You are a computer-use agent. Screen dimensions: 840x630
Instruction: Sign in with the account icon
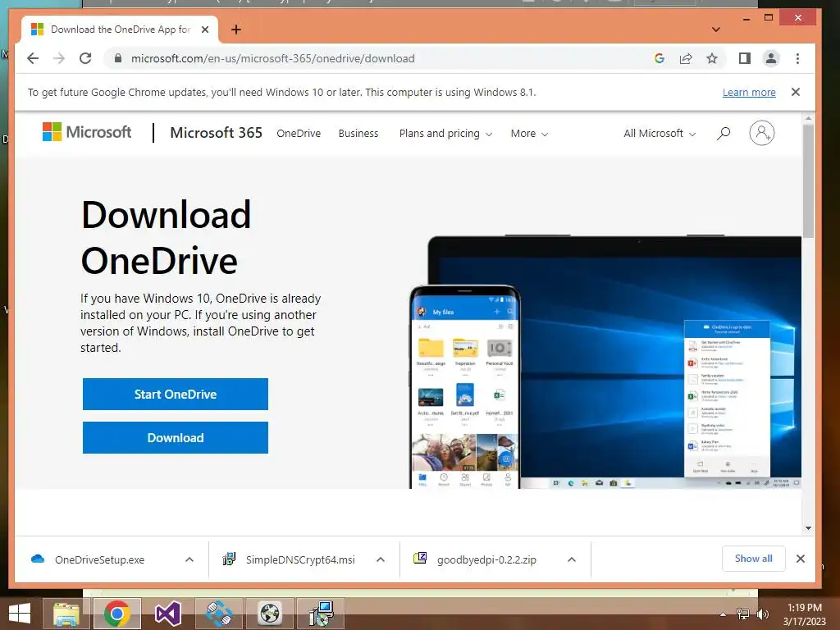coord(761,133)
